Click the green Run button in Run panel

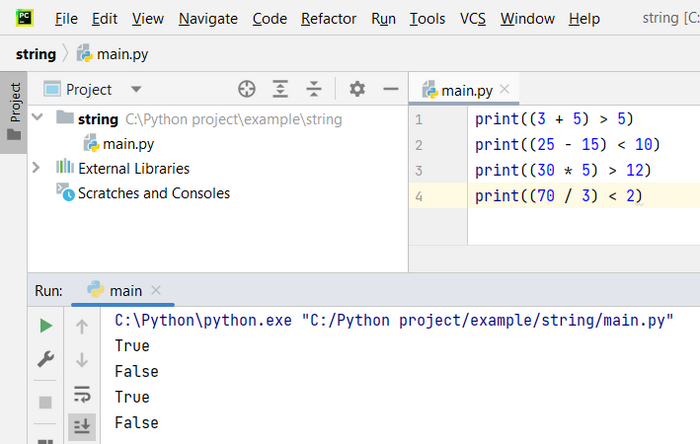(x=45, y=326)
